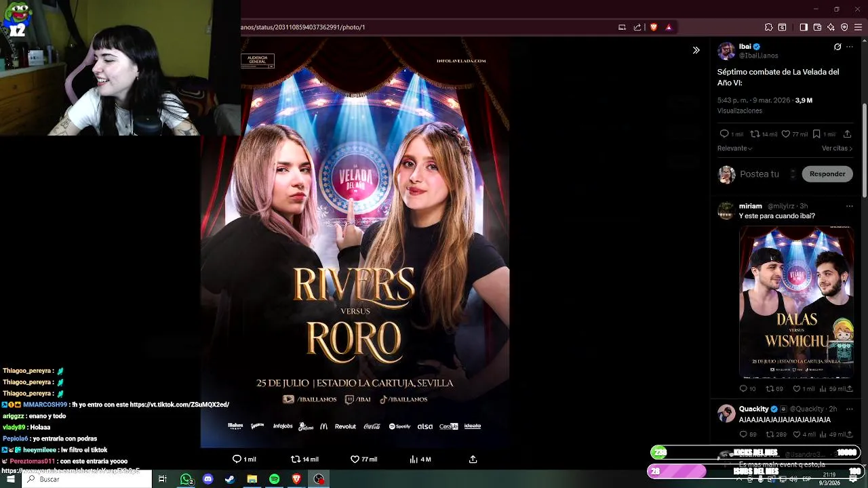Open the Brave VPN shield icon
Viewport: 868px width, 488px height.
[844, 27]
